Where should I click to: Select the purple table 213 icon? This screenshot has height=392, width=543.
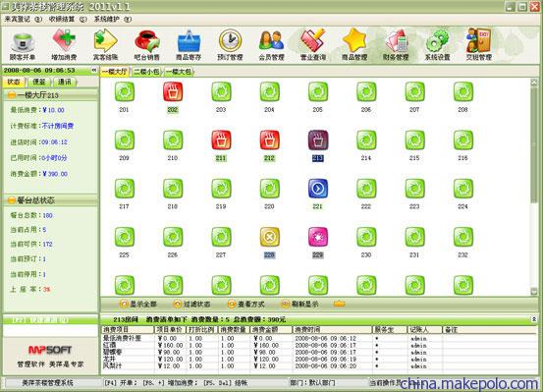tap(318, 140)
